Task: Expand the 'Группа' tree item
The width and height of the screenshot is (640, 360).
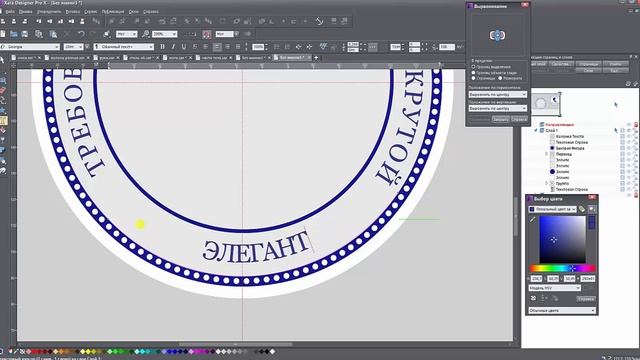Action: coord(547,184)
